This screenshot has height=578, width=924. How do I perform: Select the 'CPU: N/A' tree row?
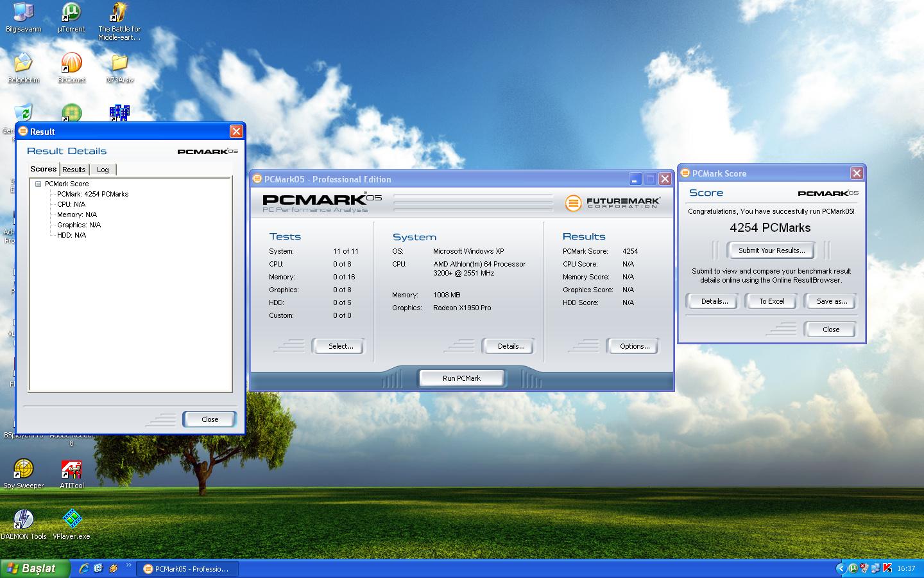pos(71,204)
